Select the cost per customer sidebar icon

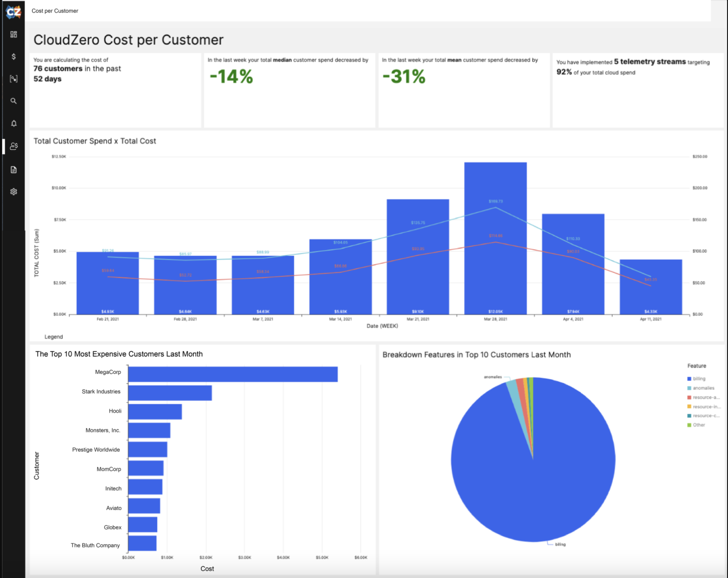click(x=14, y=146)
